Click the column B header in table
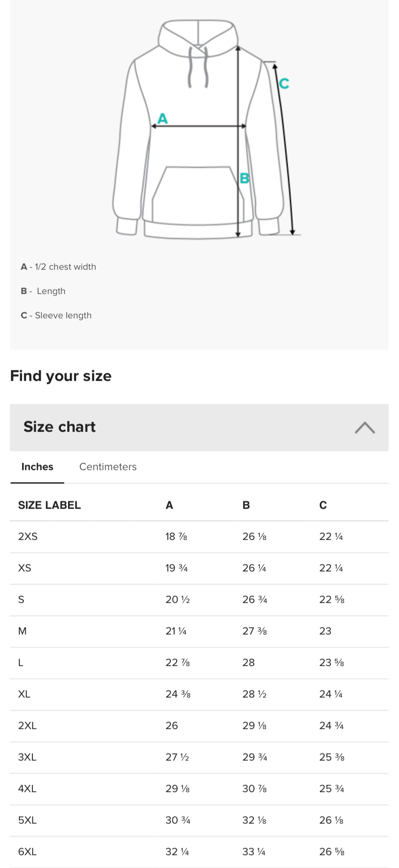The height and width of the screenshot is (868, 399). click(246, 505)
